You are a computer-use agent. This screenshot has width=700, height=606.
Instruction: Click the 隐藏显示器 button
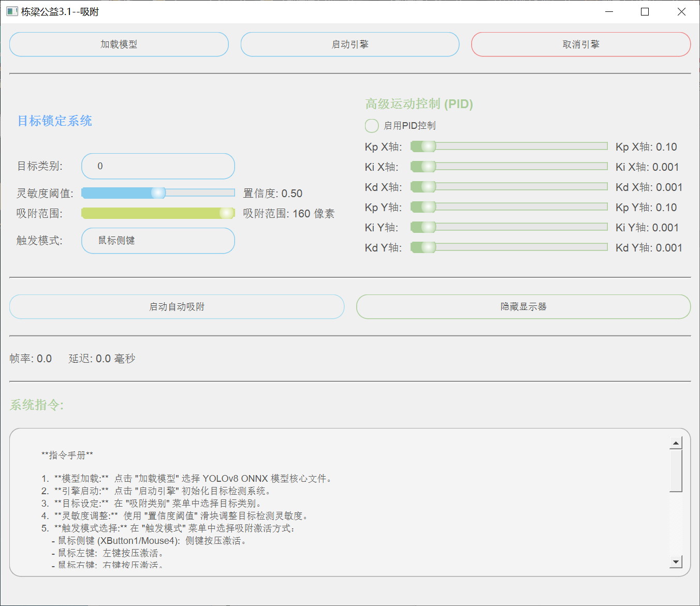tap(523, 307)
